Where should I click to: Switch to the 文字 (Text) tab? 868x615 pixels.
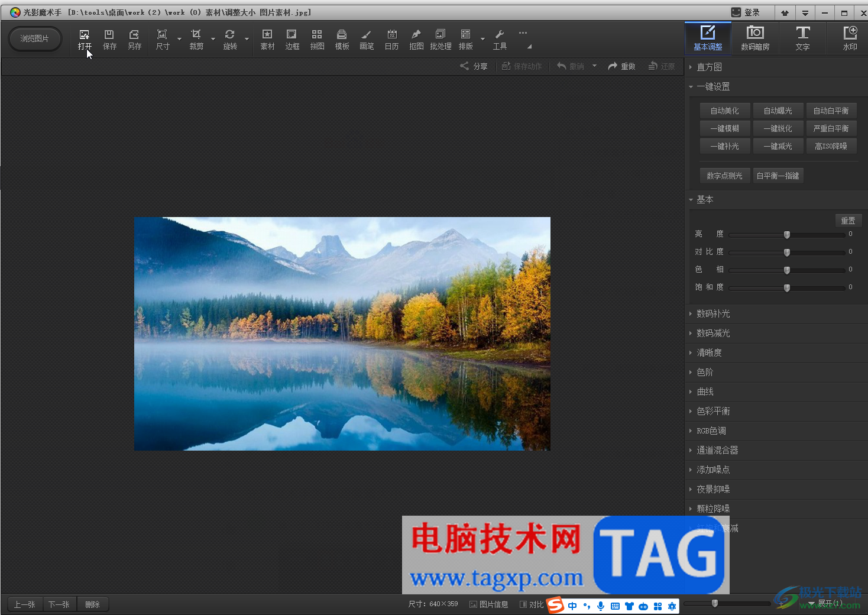click(x=802, y=38)
